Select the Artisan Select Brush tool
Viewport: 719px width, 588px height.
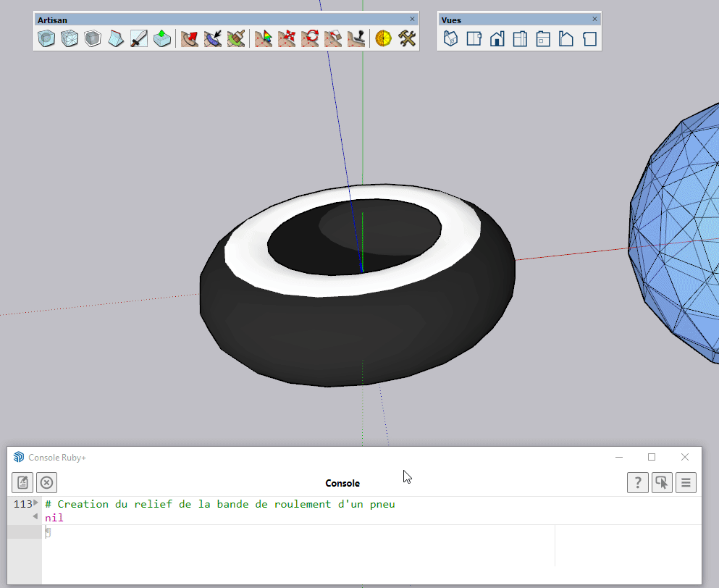click(213, 38)
